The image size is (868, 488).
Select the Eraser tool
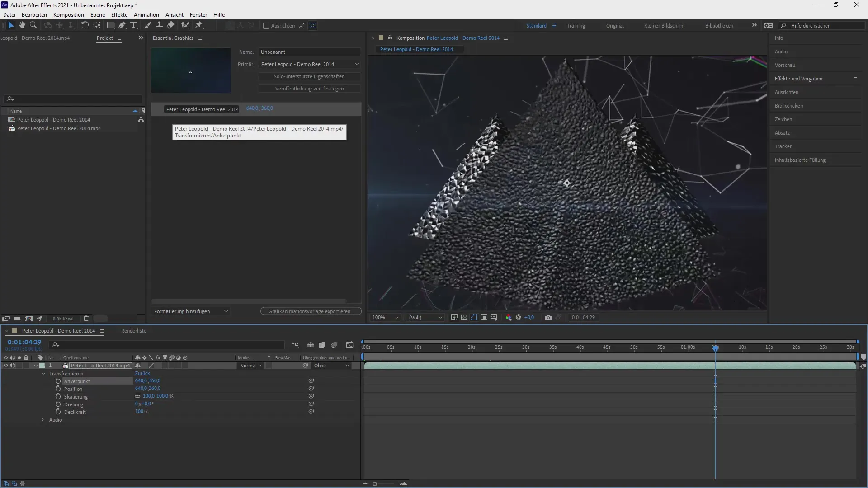170,25
